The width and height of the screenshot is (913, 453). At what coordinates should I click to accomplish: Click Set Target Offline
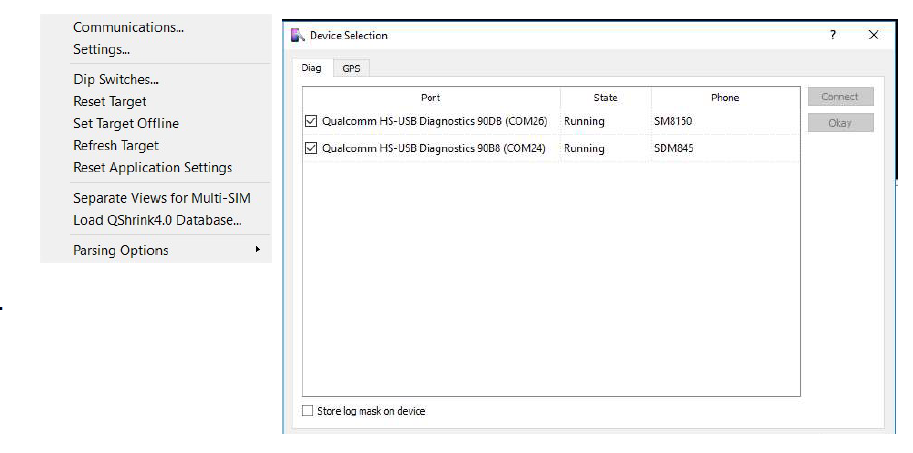(126, 124)
